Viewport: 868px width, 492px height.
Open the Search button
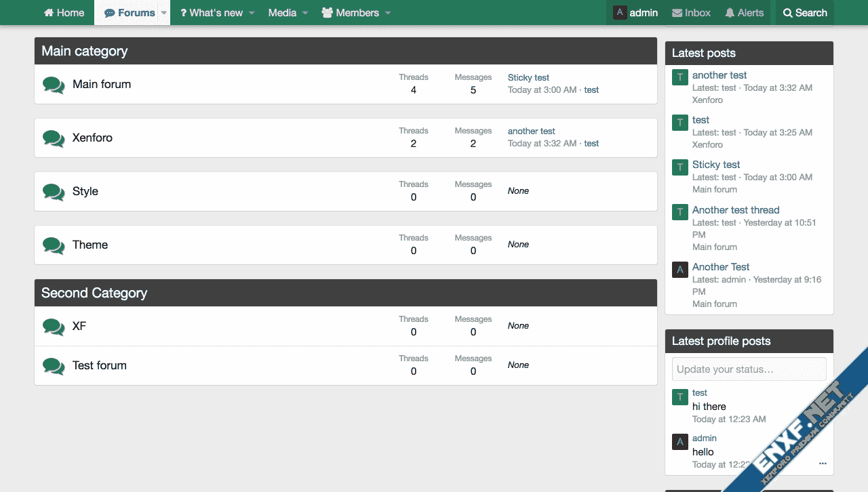[805, 13]
